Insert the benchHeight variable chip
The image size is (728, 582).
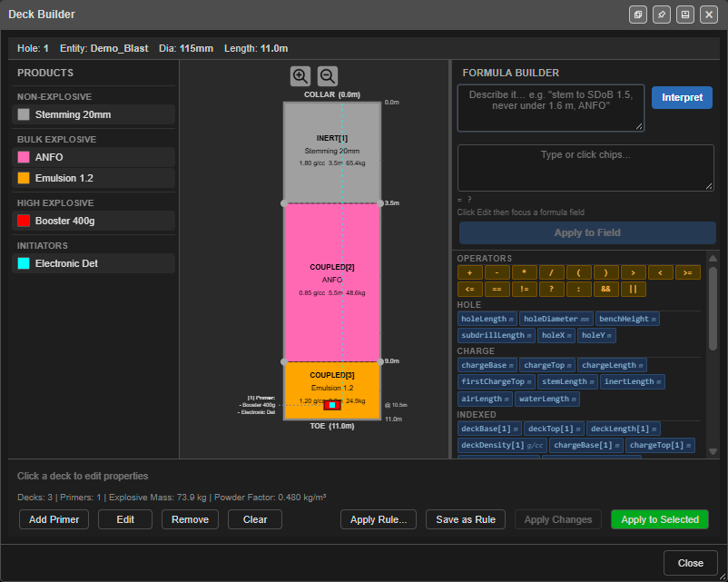[x=627, y=319]
